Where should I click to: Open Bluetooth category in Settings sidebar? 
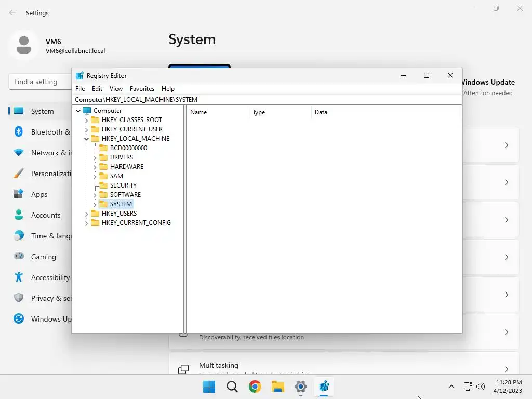pos(40,132)
